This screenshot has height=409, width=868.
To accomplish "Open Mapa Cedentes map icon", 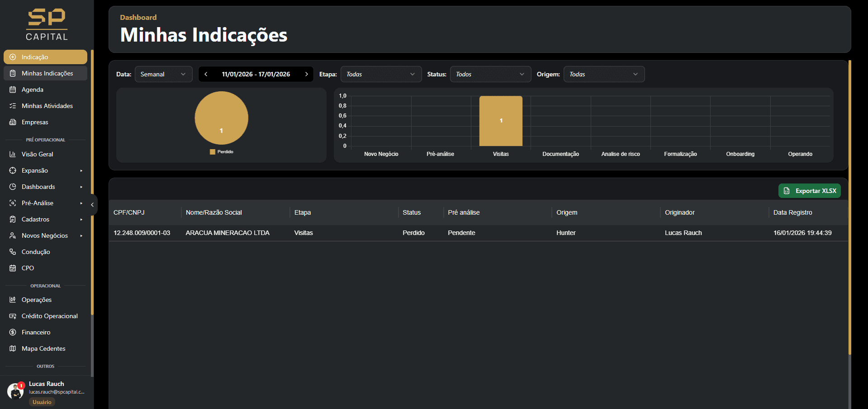I will (x=13, y=348).
